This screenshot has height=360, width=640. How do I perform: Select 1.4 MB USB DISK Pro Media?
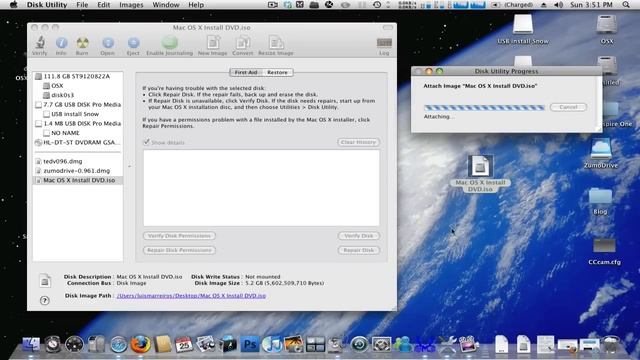tap(78, 123)
